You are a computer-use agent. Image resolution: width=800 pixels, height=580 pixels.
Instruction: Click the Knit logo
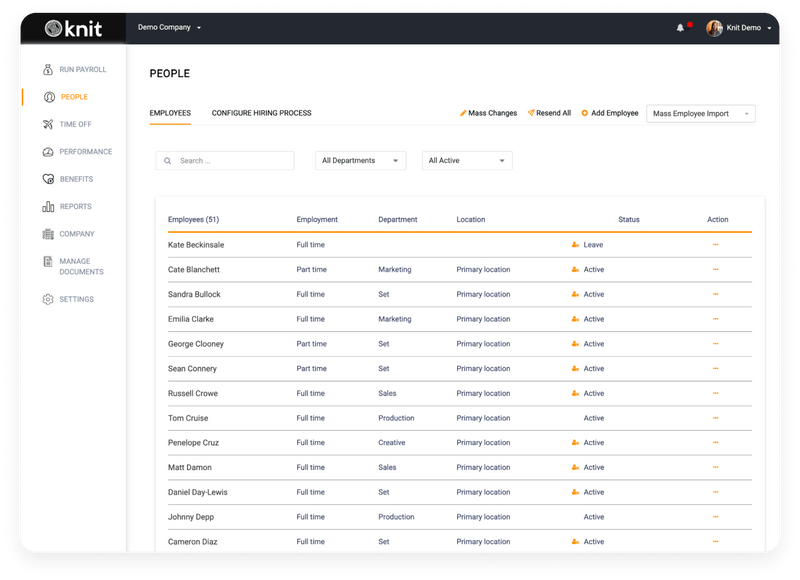(x=72, y=28)
